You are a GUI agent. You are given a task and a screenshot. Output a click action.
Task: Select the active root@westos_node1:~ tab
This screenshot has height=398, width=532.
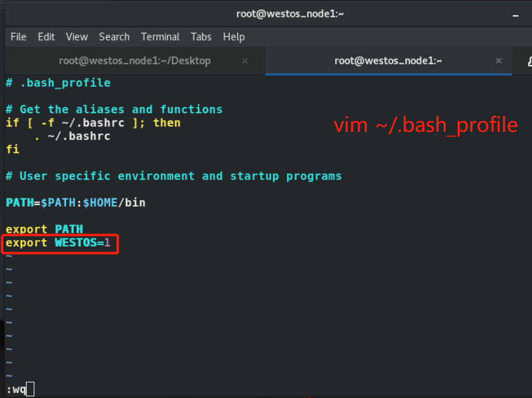[x=388, y=60]
